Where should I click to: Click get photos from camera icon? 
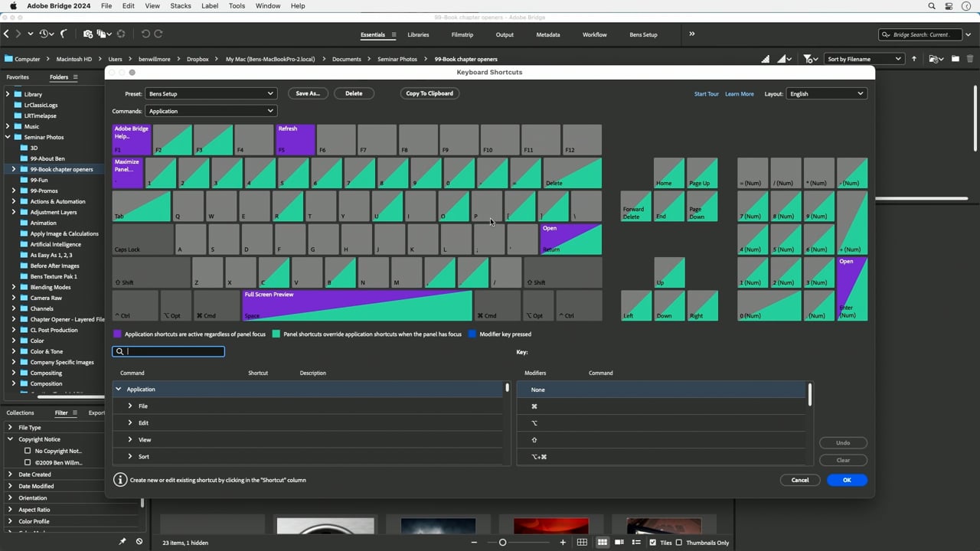pos(88,34)
